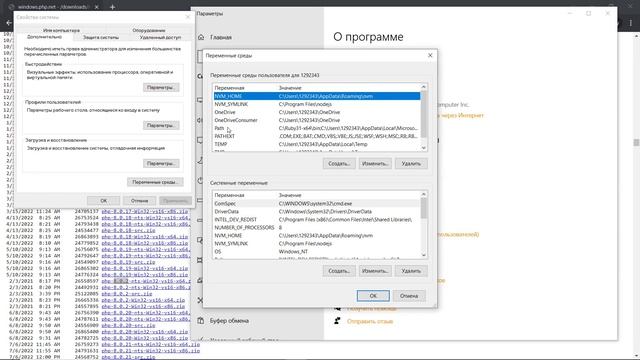Viewport: 640px width, 360px height.
Task: Select system variable NVM_SYMLINK row
Action: point(317,244)
